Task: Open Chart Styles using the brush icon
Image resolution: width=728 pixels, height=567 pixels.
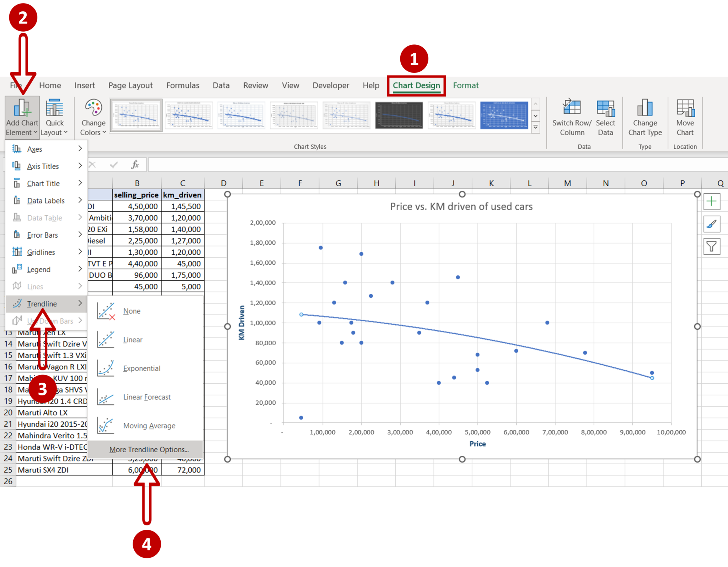Action: (712, 224)
